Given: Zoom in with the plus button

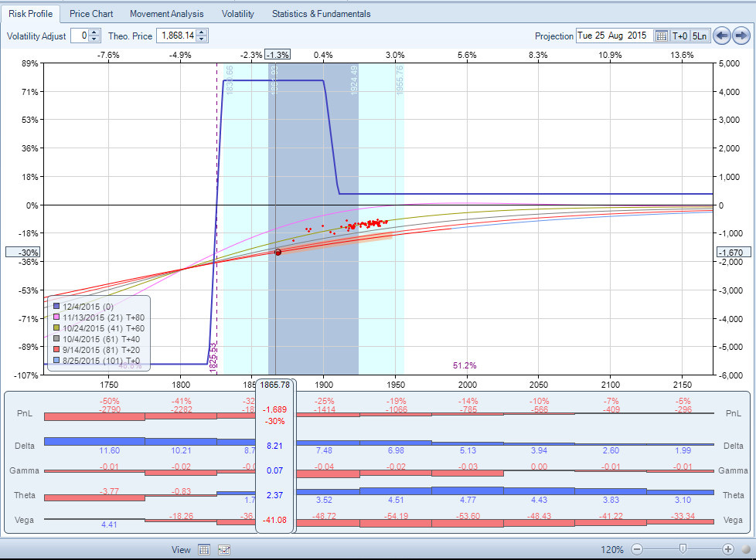Looking at the screenshot, I should pos(728,549).
